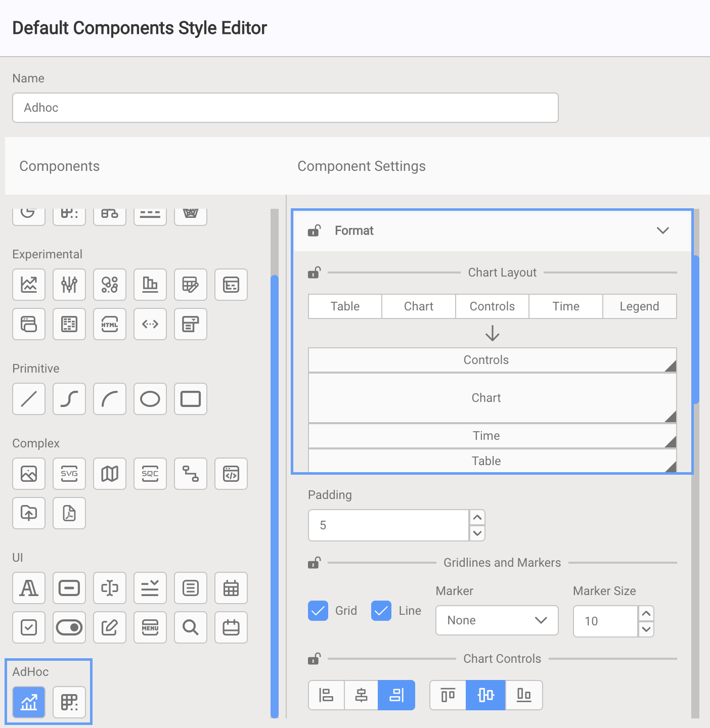The width and height of the screenshot is (710, 728).
Task: Pick the Experimental line chart component
Action: coord(29,285)
